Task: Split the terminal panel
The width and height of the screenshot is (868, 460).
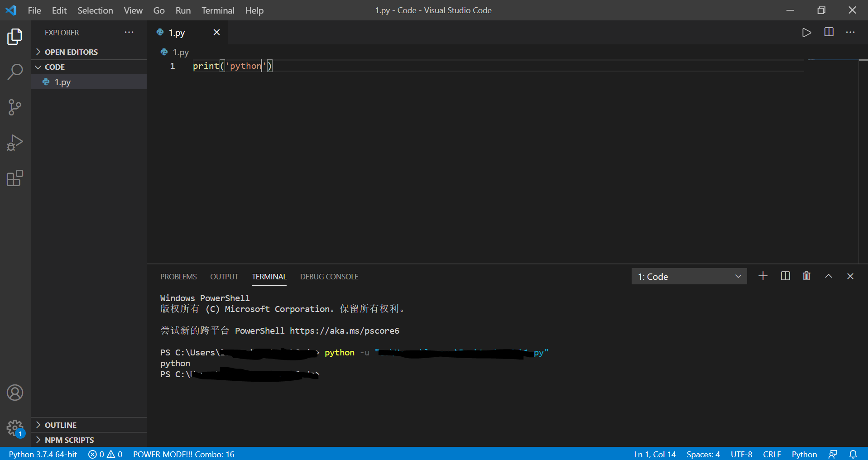Action: pyautogui.click(x=786, y=276)
